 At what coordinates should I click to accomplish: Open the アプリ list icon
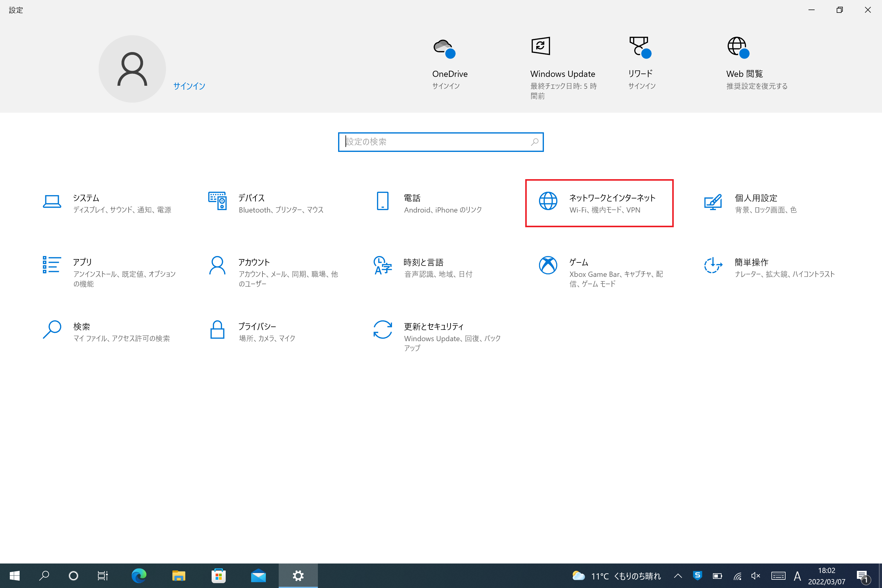point(52,265)
